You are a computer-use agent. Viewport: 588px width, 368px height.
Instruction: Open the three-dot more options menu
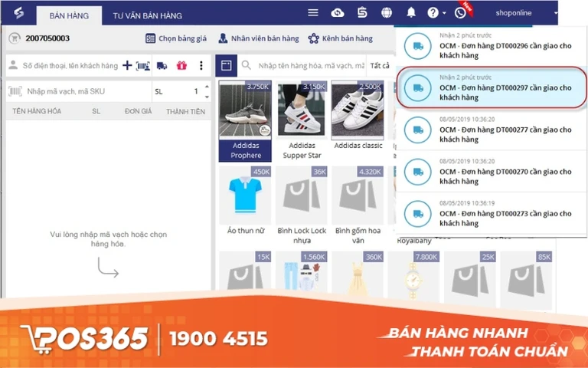[x=201, y=66]
